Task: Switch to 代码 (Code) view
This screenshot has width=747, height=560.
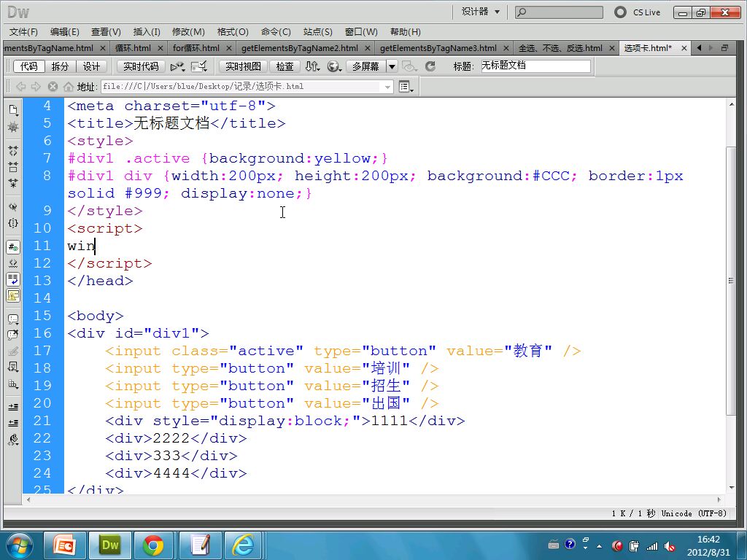Action: click(28, 66)
